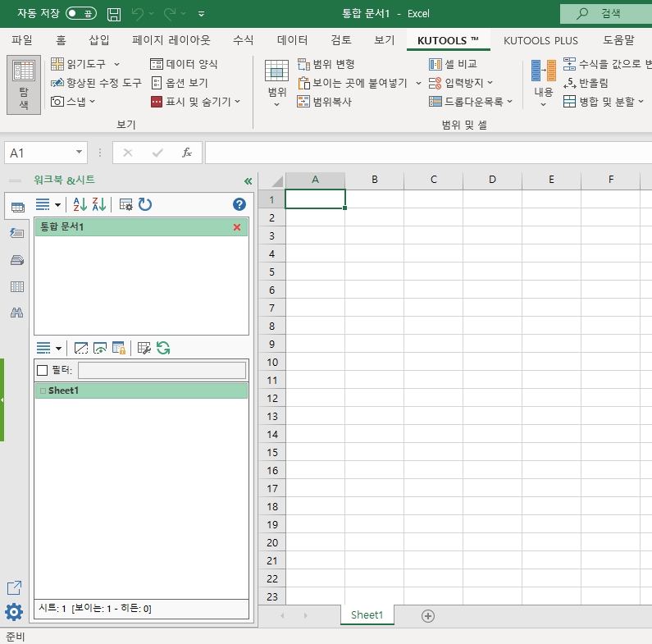Open the 데이터 양식 data form
652x644 pixels.
pyautogui.click(x=184, y=64)
